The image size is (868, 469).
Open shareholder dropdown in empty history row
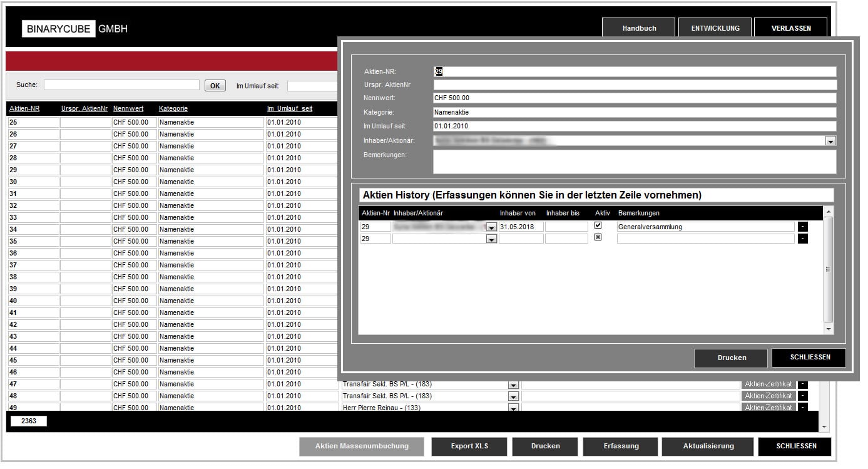pos(491,239)
